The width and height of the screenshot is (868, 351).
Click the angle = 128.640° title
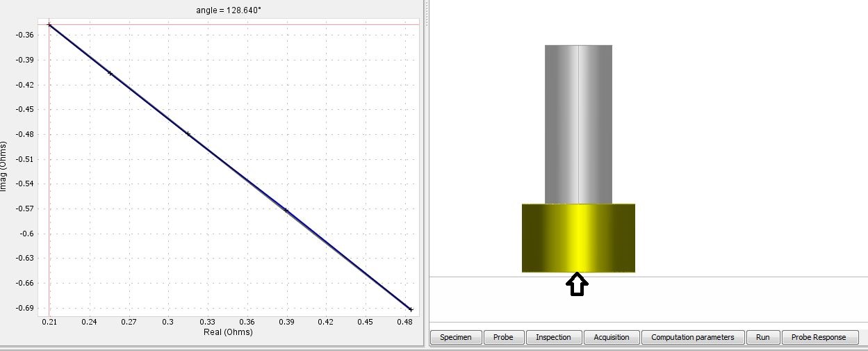coord(229,11)
